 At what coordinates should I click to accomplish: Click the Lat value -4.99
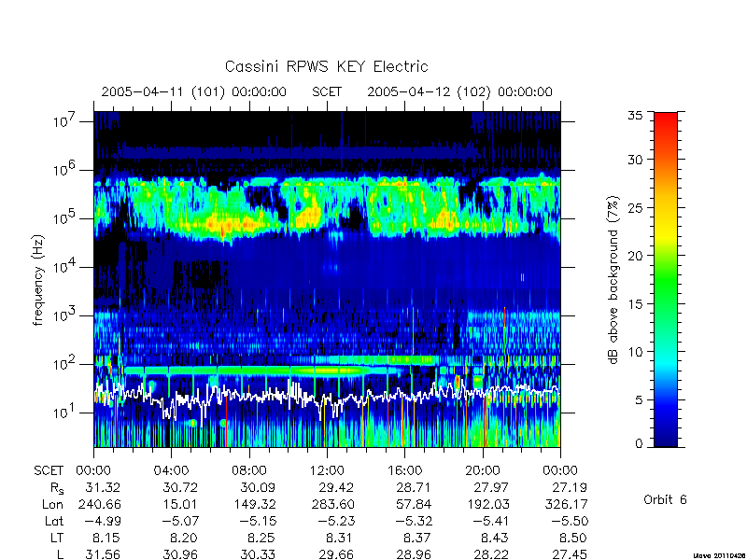coord(103,521)
